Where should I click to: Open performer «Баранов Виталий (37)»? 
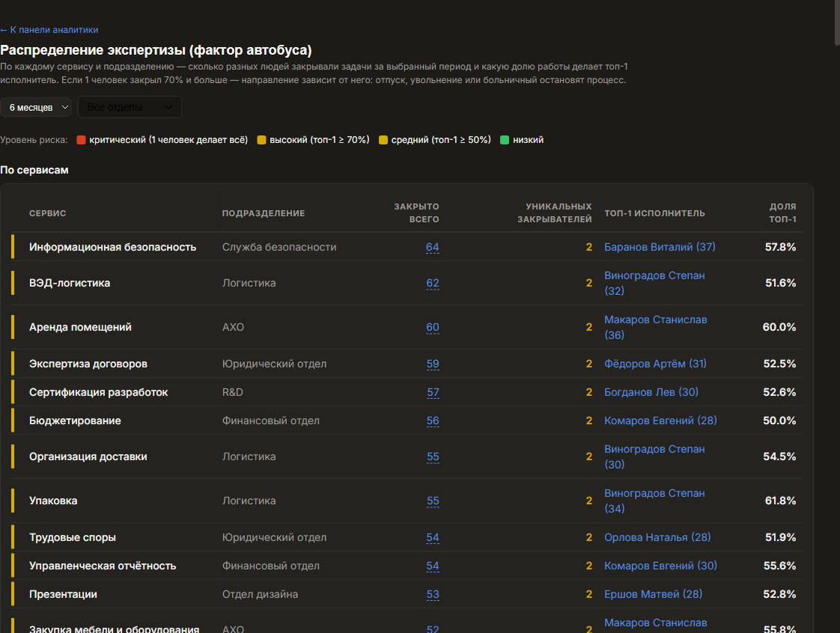pyautogui.click(x=660, y=247)
